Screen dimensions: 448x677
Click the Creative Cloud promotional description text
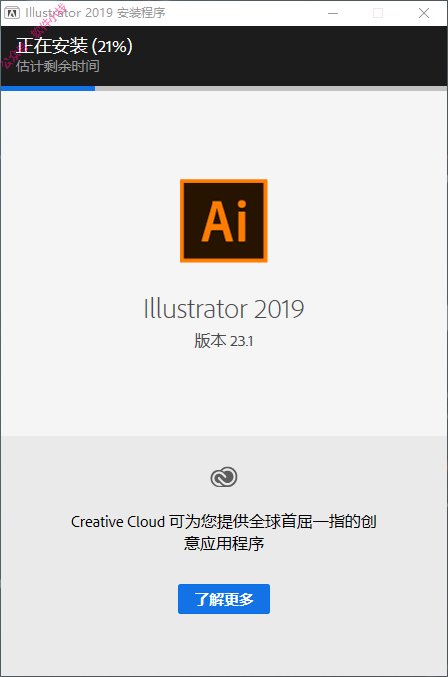224,532
